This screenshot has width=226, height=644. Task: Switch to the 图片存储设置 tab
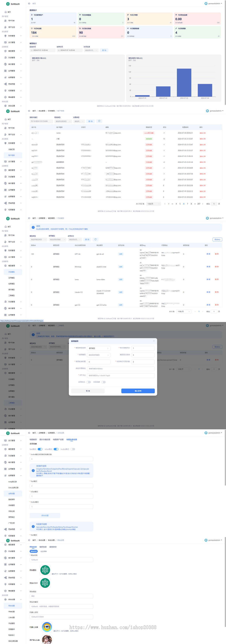coord(45,439)
